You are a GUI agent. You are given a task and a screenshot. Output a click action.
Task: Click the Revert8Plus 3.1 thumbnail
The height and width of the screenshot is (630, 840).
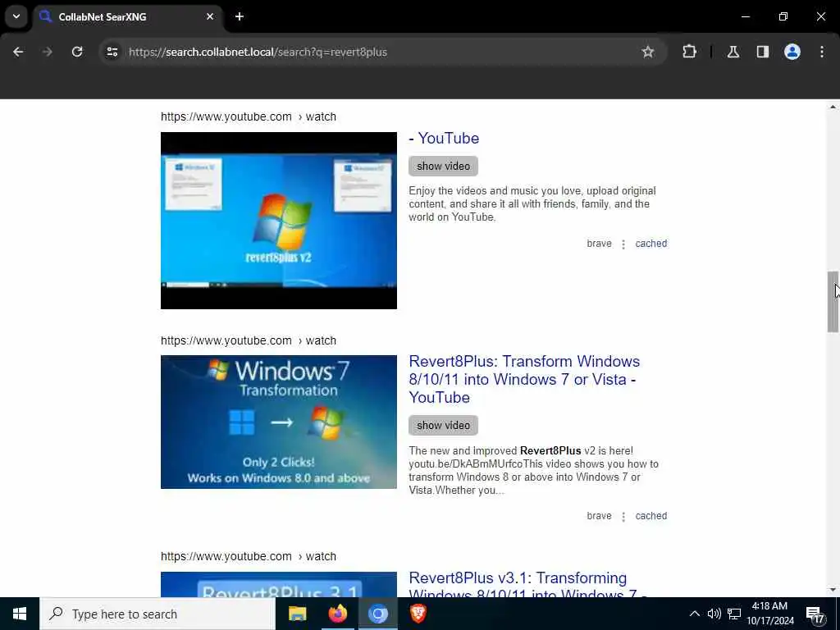point(279,584)
